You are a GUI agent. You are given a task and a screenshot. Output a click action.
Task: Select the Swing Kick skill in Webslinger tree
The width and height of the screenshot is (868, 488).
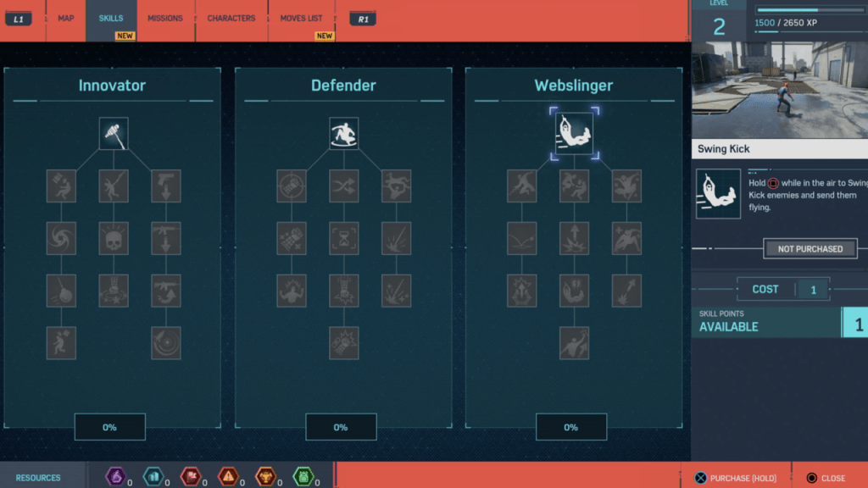click(574, 135)
